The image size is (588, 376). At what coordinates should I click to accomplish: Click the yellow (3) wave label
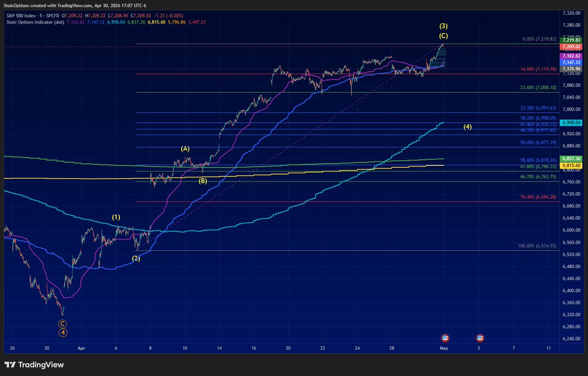pos(443,26)
